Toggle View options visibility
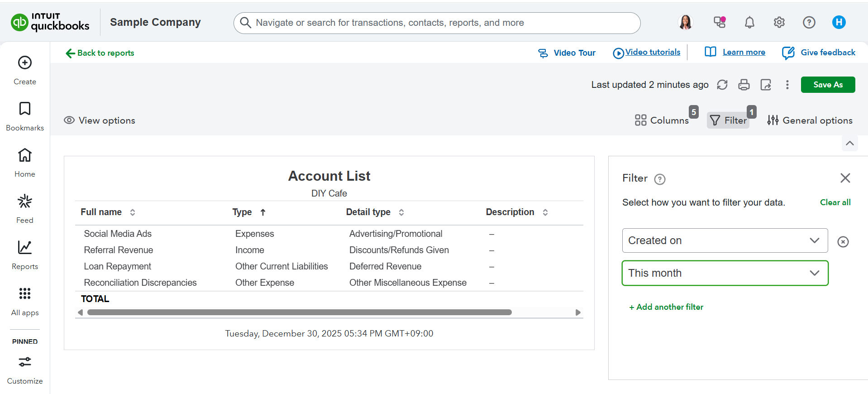Screen dimensions: 868x394 coord(100,120)
